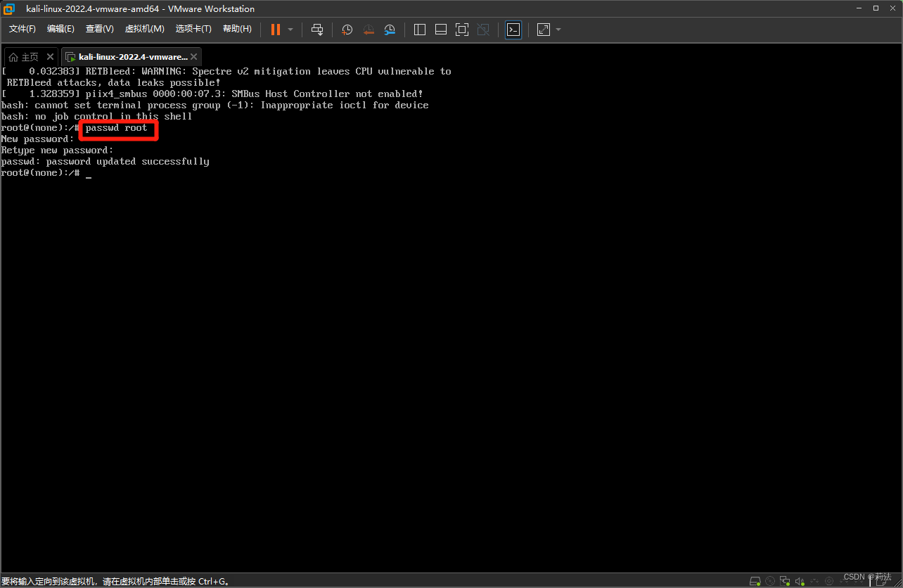Enter full screen mode

tap(462, 30)
